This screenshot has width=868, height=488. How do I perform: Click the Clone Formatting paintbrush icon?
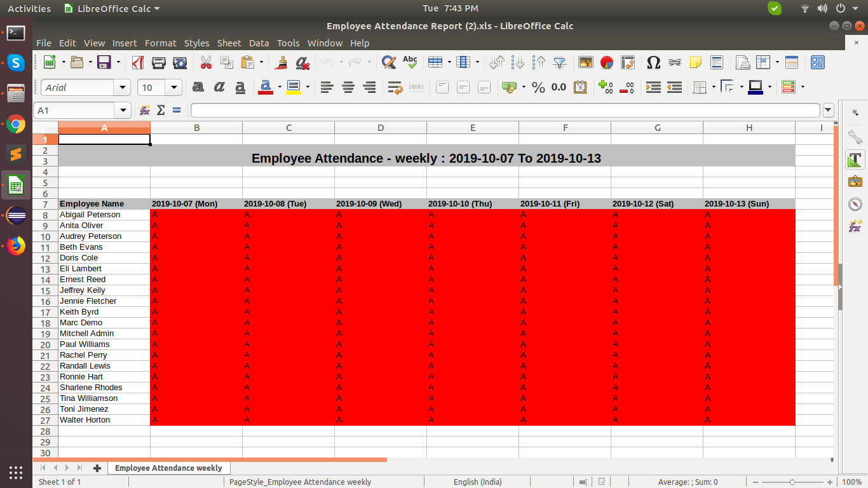pyautogui.click(x=281, y=62)
